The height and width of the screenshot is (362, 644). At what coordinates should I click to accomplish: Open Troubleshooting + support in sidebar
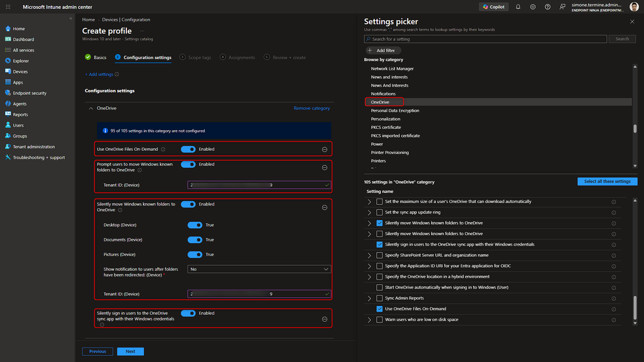coord(38,157)
